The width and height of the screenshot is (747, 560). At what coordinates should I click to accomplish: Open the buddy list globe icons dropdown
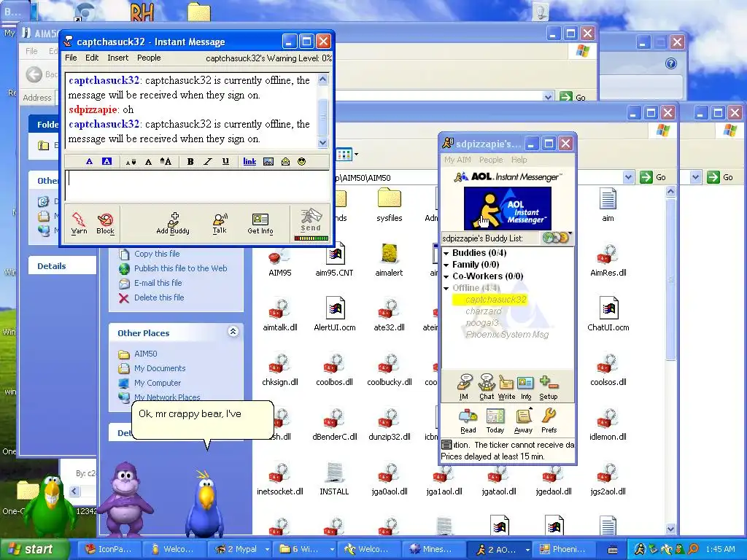coord(557,238)
